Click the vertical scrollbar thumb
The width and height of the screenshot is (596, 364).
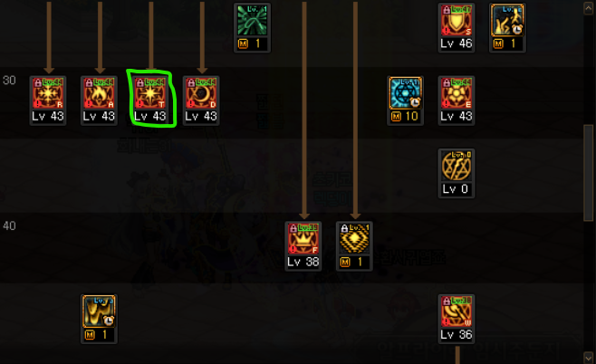coord(589,173)
